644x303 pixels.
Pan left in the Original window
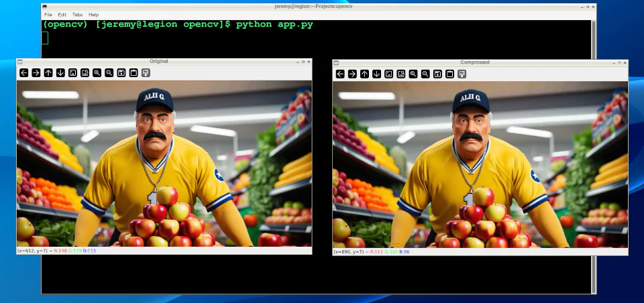(24, 72)
